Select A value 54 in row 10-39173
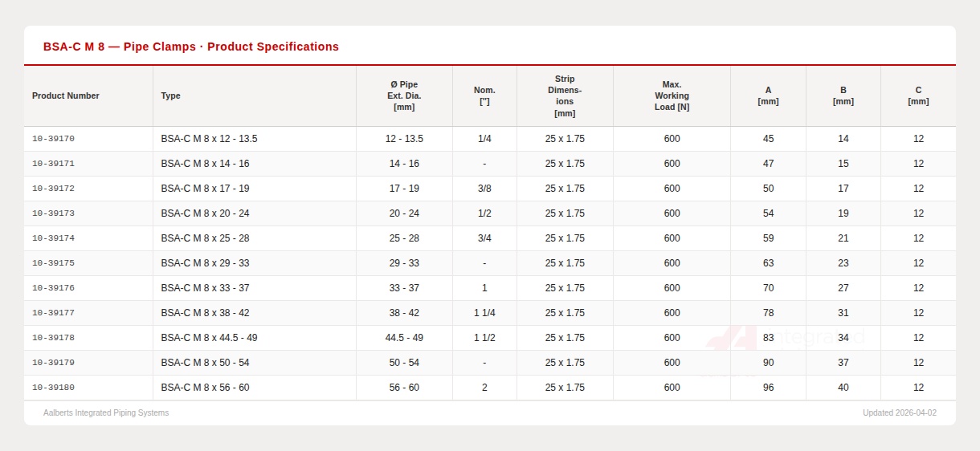This screenshot has height=451, width=980. coord(768,213)
